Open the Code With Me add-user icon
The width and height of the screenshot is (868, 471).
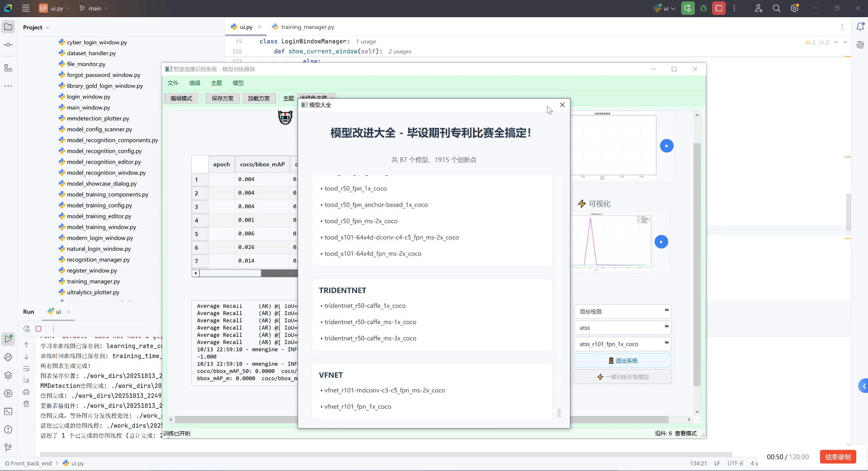point(759,8)
